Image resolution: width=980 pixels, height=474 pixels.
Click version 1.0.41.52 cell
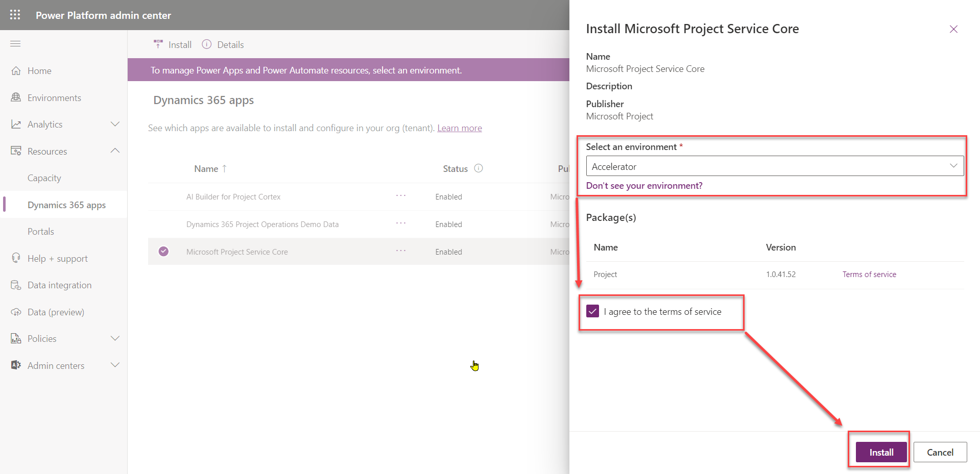781,275
